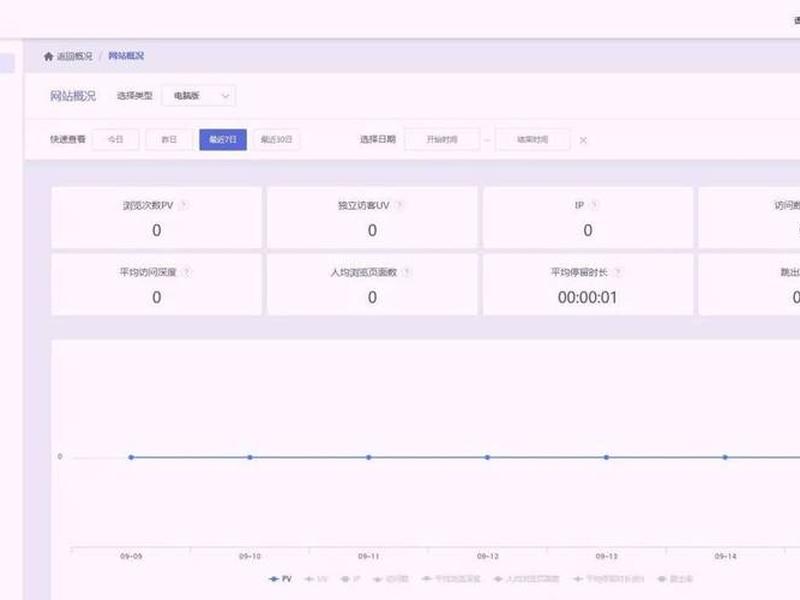Click the chart data point for 09-13
The image size is (800, 600).
[x=606, y=457]
